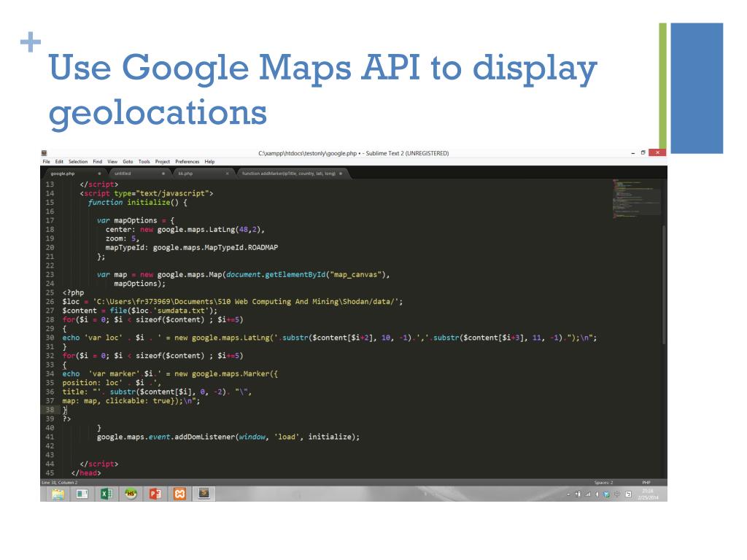The height and width of the screenshot is (560, 747).
Task: Open the View menu
Action: 112,162
